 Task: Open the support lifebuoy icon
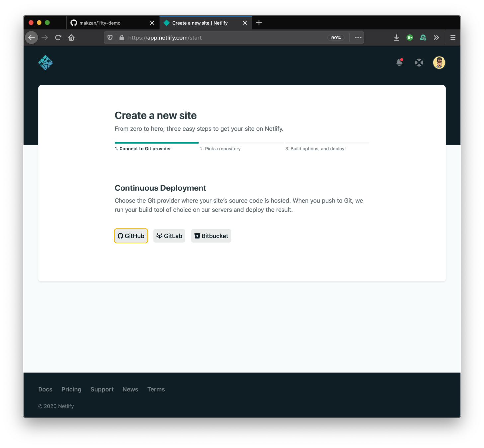(419, 62)
